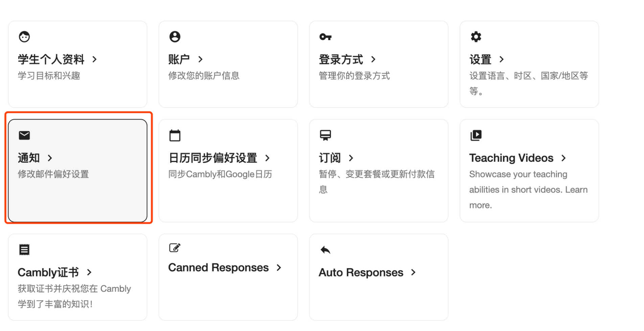
Task: Expand the chevron next to 通知
Action: [x=49, y=158]
